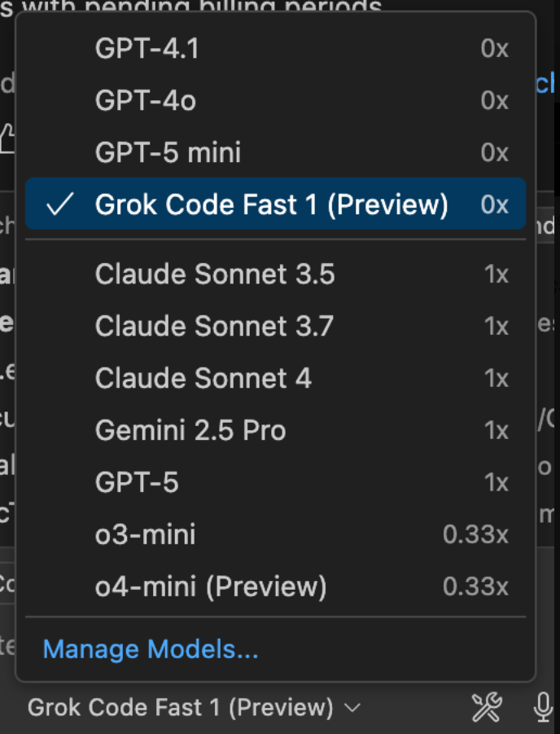Open the configure tools wrench icon
This screenshot has height=734, width=560.
pyautogui.click(x=487, y=707)
